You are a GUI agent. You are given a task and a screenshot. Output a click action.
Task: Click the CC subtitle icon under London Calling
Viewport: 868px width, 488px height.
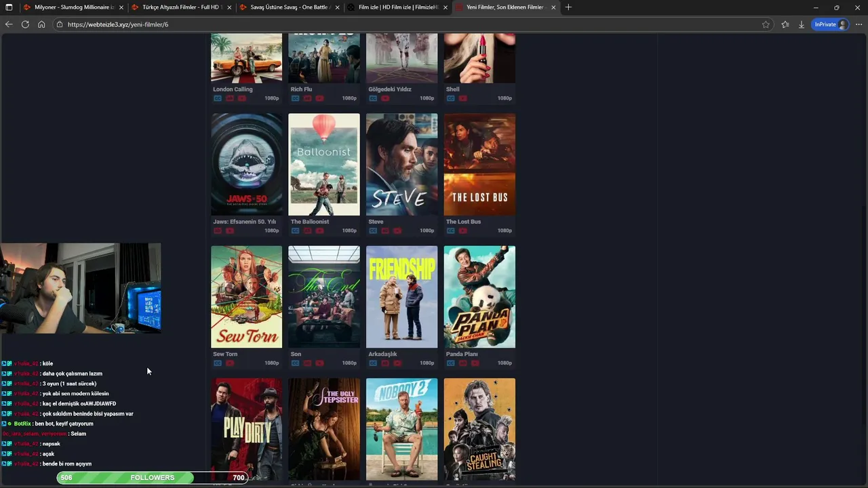218,98
